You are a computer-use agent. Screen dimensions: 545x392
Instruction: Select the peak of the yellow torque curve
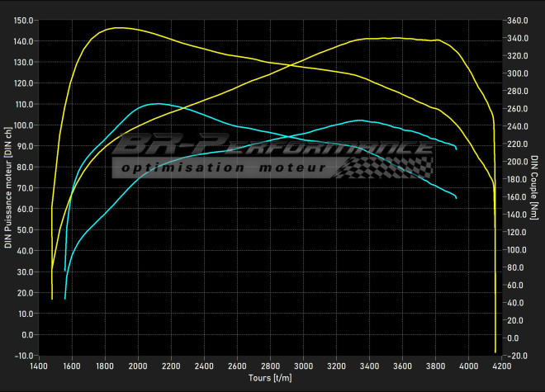(x=118, y=28)
